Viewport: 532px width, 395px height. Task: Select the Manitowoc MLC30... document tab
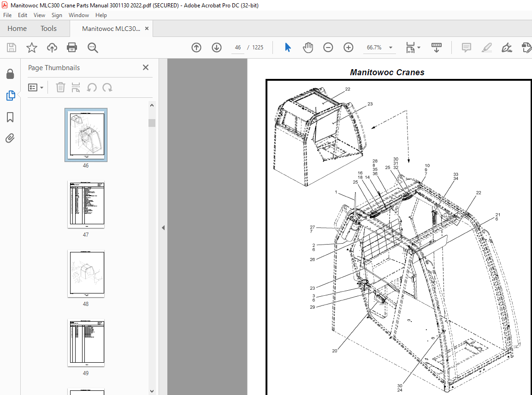tap(111, 29)
